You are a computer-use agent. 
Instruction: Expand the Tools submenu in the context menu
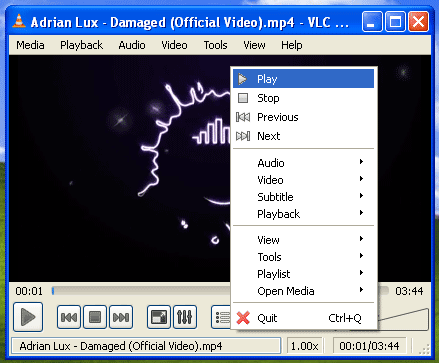point(303,257)
